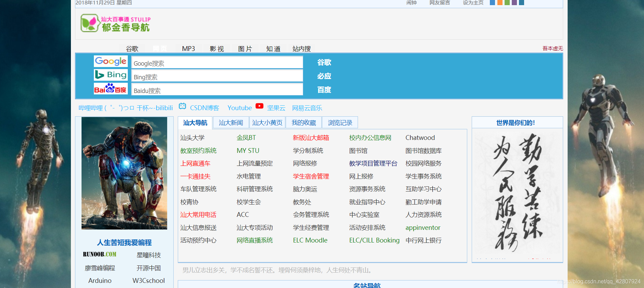Focus the Google搜索 input field

[x=217, y=63]
